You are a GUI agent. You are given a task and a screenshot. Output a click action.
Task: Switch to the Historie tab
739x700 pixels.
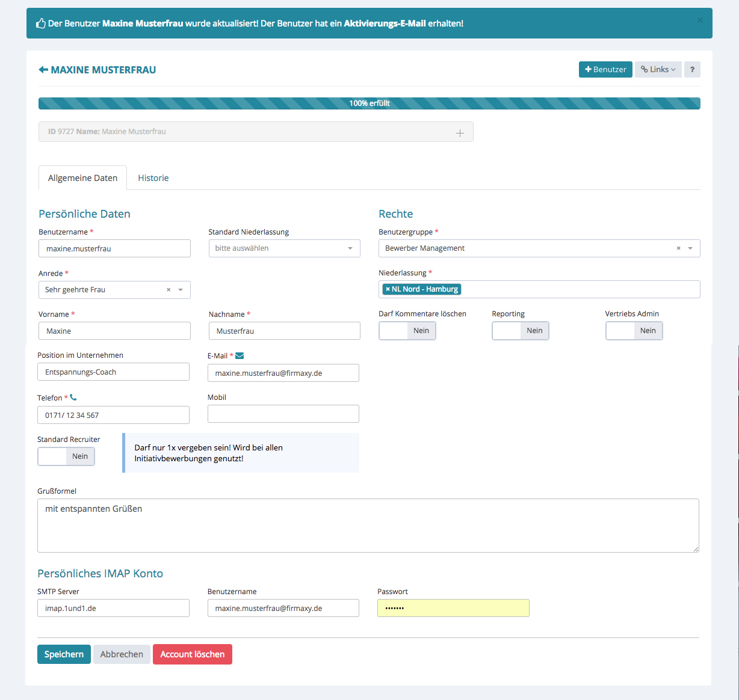[153, 178]
